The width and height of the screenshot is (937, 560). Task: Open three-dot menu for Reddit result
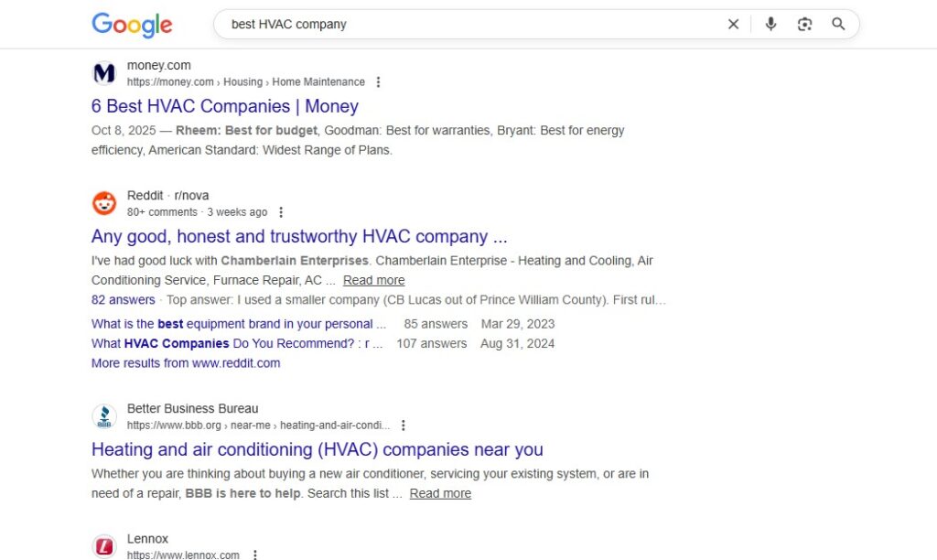(281, 212)
